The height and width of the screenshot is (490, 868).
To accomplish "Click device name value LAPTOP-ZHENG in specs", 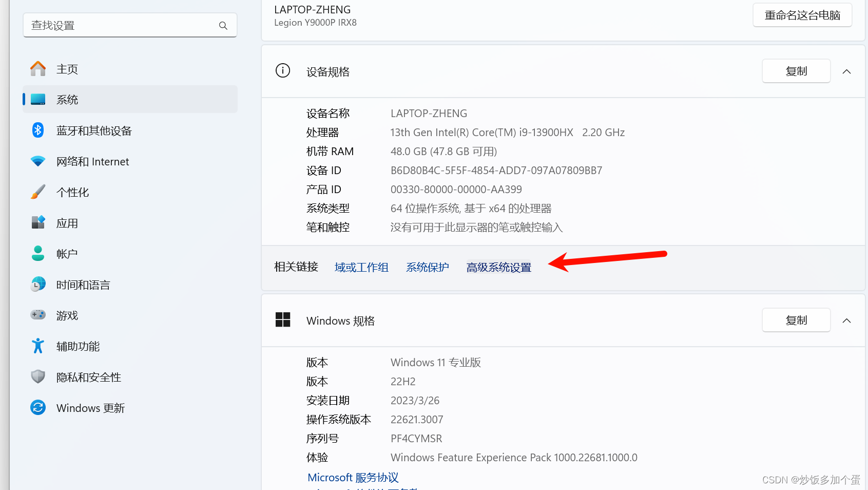I will coord(429,114).
